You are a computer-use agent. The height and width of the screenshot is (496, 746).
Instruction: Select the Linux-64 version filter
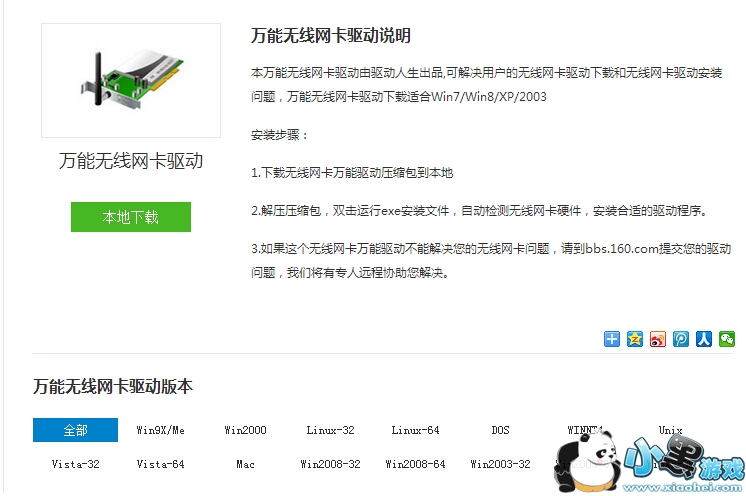(415, 430)
